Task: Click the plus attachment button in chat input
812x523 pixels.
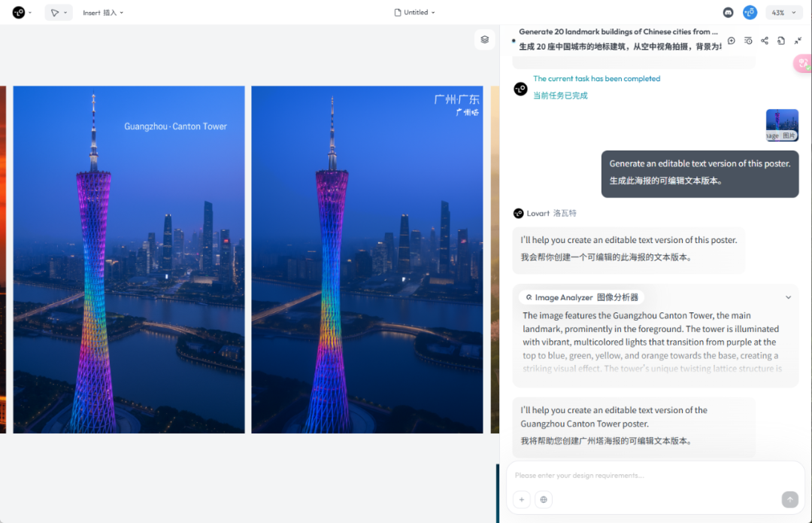Action: click(522, 499)
